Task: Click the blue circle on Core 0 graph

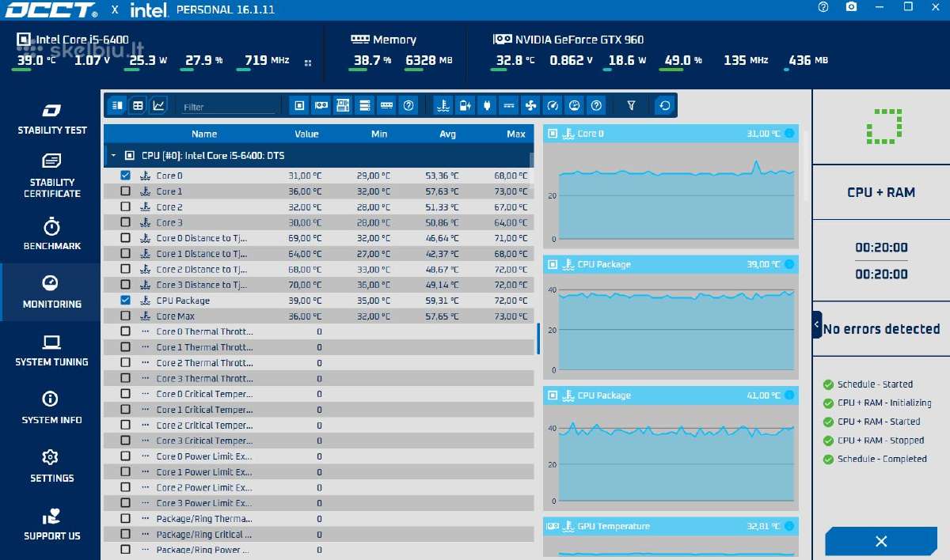Action: coord(789,134)
